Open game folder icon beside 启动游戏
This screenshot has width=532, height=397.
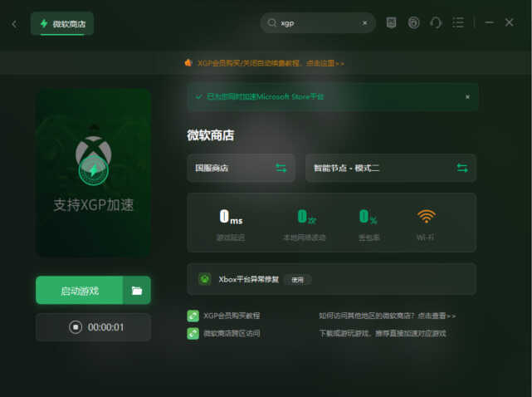pos(137,291)
